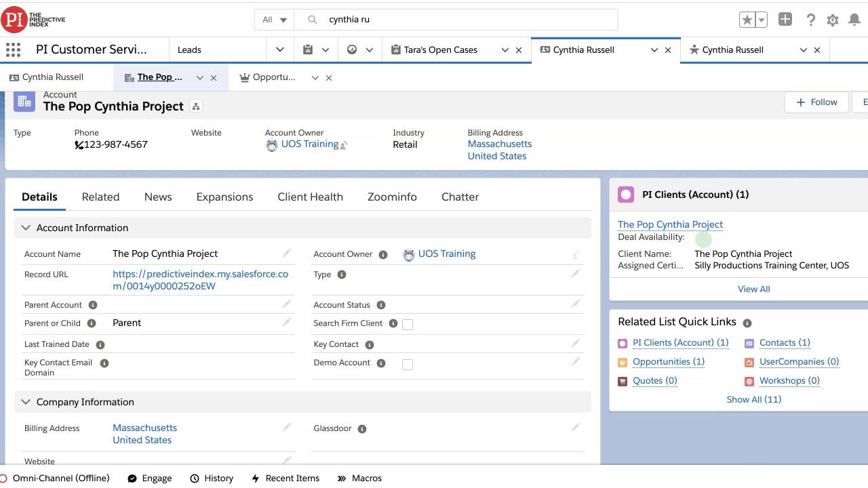The height and width of the screenshot is (488, 868).
Task: Open Massachusetts billing address link in header
Action: 500,144
